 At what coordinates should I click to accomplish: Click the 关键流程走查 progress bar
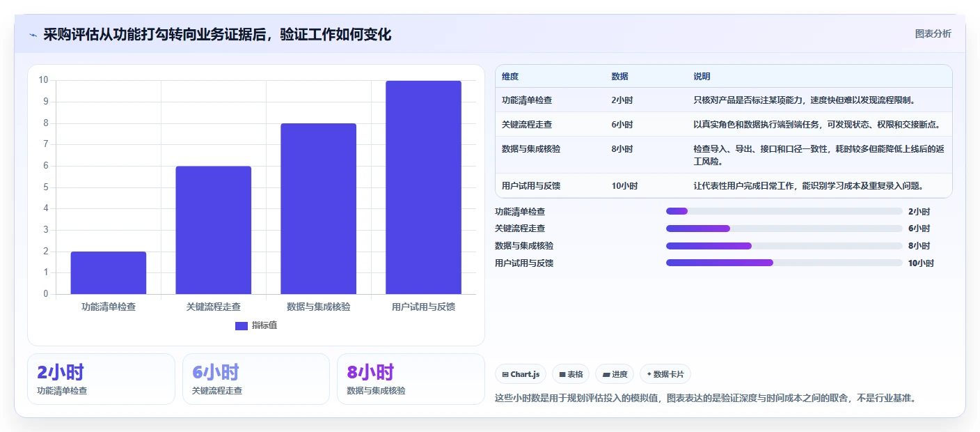tap(784, 229)
